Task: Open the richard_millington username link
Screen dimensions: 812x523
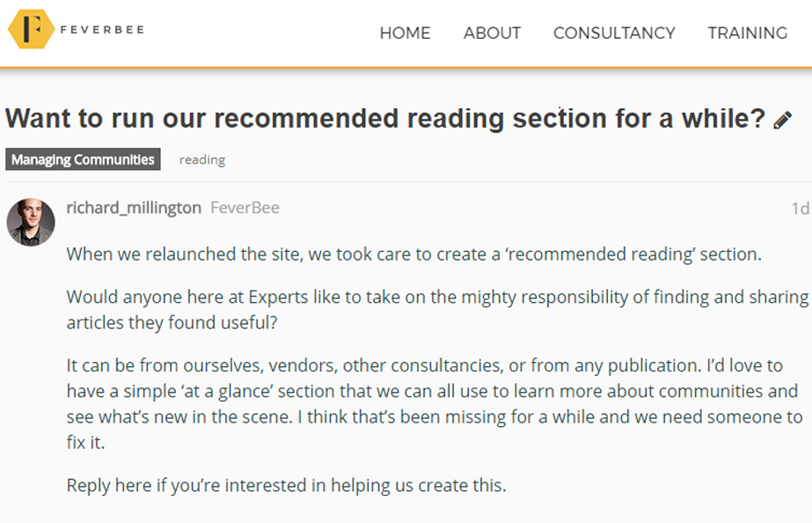Action: coord(134,208)
